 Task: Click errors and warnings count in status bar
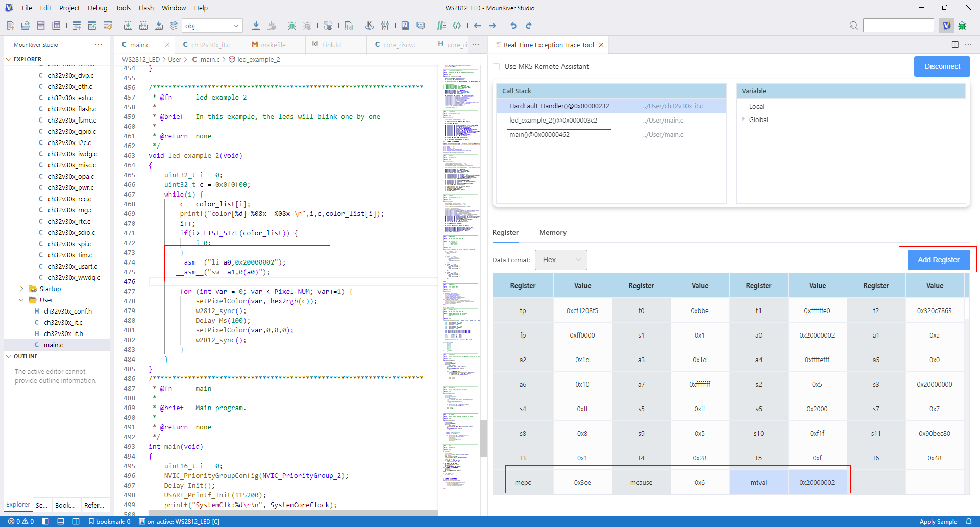click(20, 521)
